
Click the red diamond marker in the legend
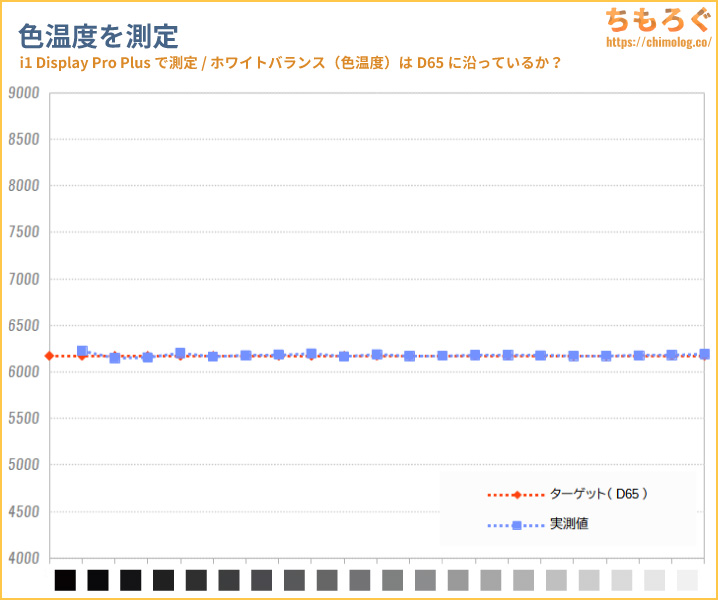[x=517, y=495]
